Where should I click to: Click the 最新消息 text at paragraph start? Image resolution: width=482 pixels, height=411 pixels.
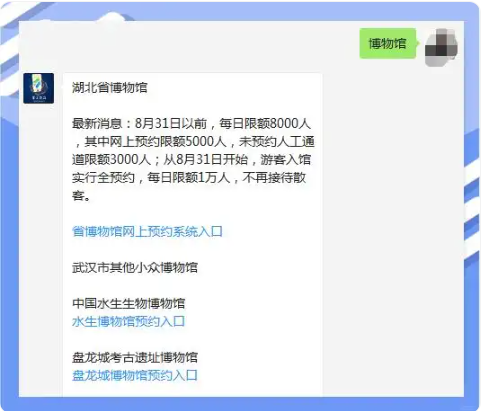97,124
